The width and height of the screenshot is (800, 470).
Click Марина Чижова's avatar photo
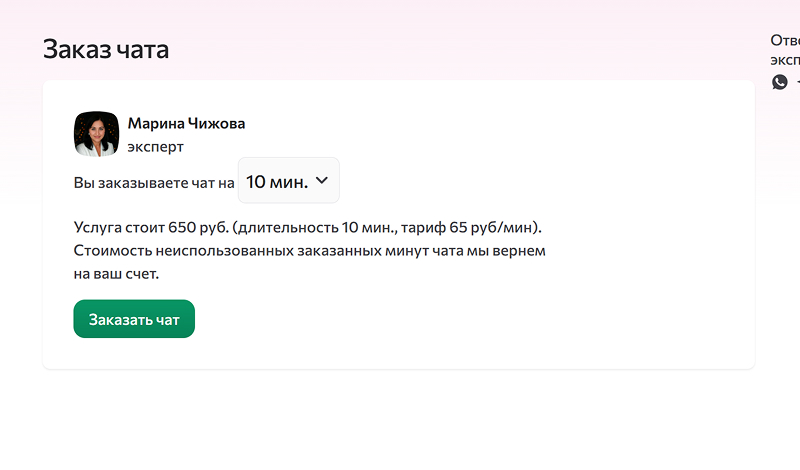click(96, 134)
